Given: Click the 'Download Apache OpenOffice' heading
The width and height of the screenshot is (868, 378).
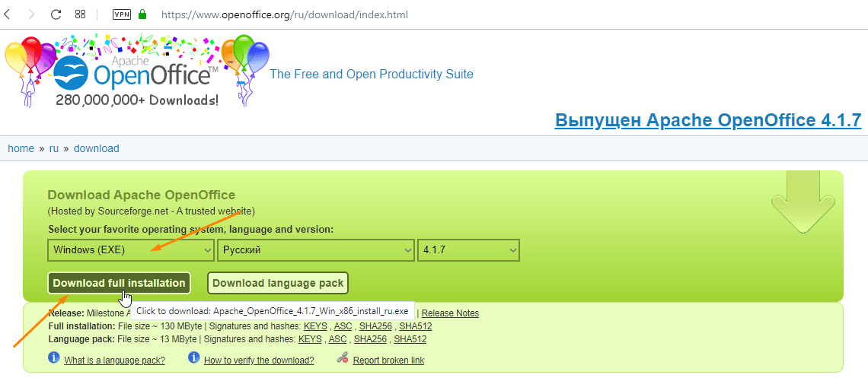Looking at the screenshot, I should coord(141,195).
